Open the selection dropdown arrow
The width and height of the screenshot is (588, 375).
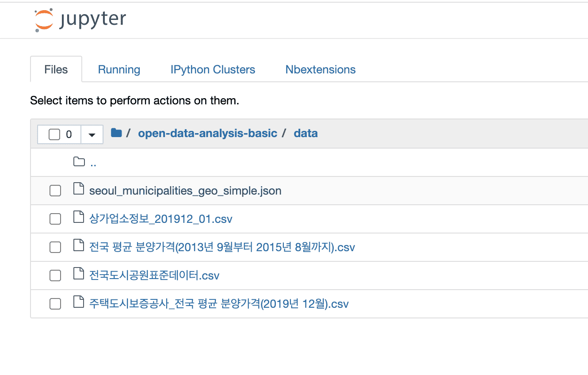tap(92, 134)
